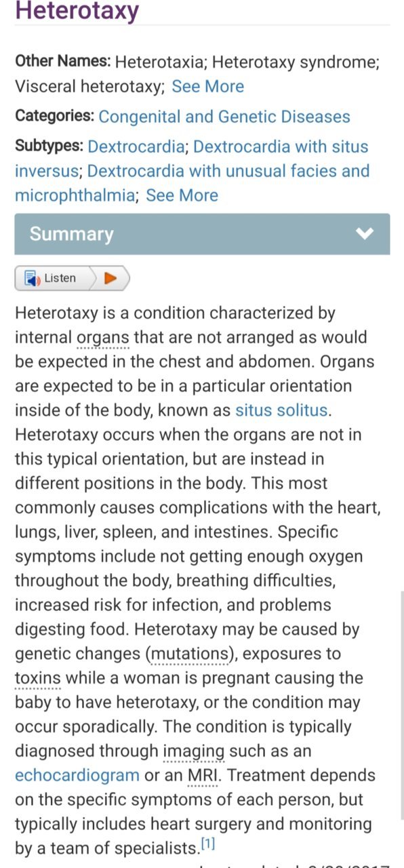
Task: Open the echocardiogram link
Action: [77, 775]
